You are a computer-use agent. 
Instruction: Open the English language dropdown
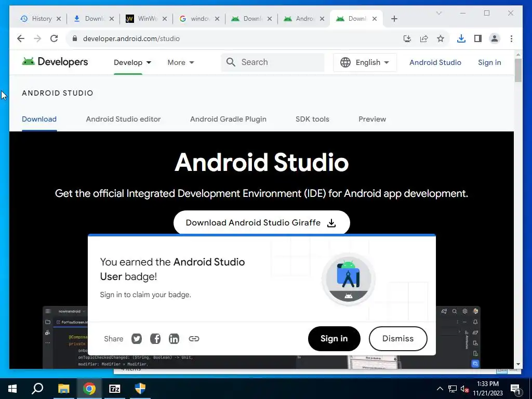(x=365, y=62)
